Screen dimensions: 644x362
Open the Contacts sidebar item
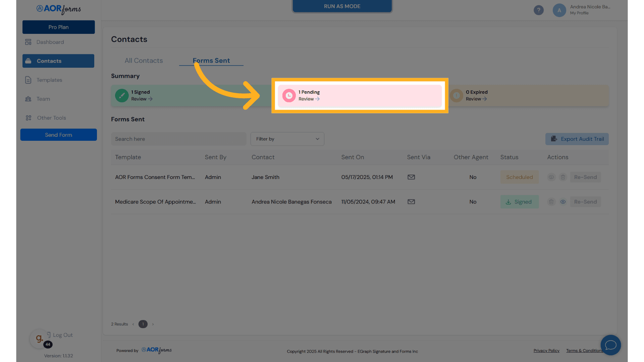(x=58, y=61)
